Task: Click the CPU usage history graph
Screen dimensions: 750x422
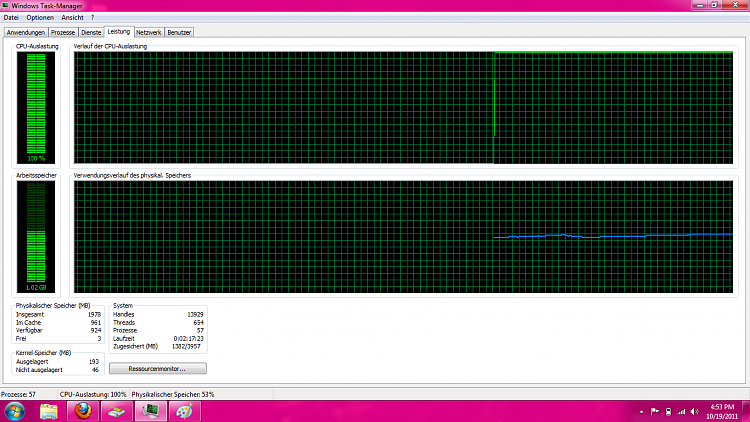Action: pos(403,108)
